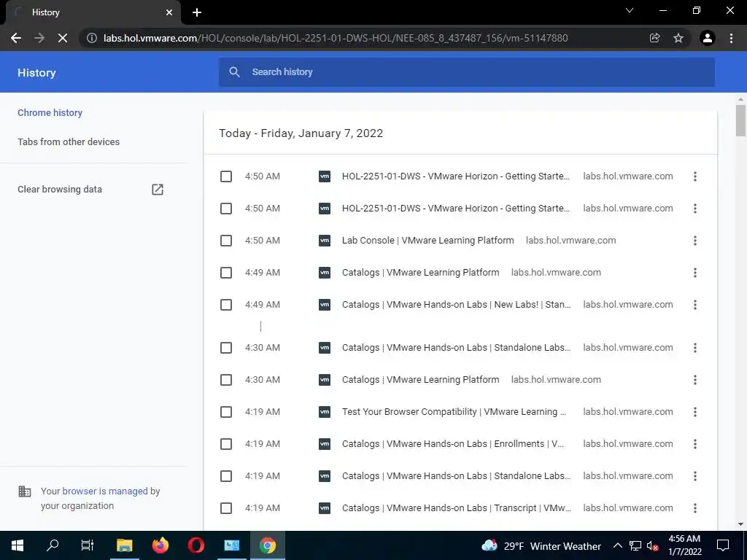The width and height of the screenshot is (747, 560).
Task: Open Task View on the taskbar
Action: (x=88, y=545)
